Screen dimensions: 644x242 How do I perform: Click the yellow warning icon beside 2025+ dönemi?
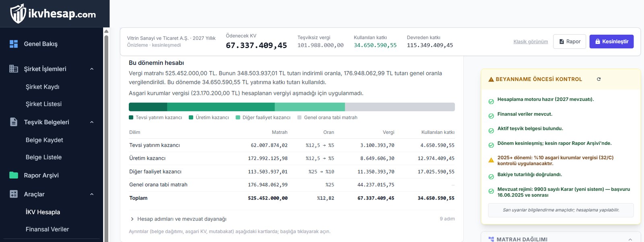pyautogui.click(x=491, y=160)
